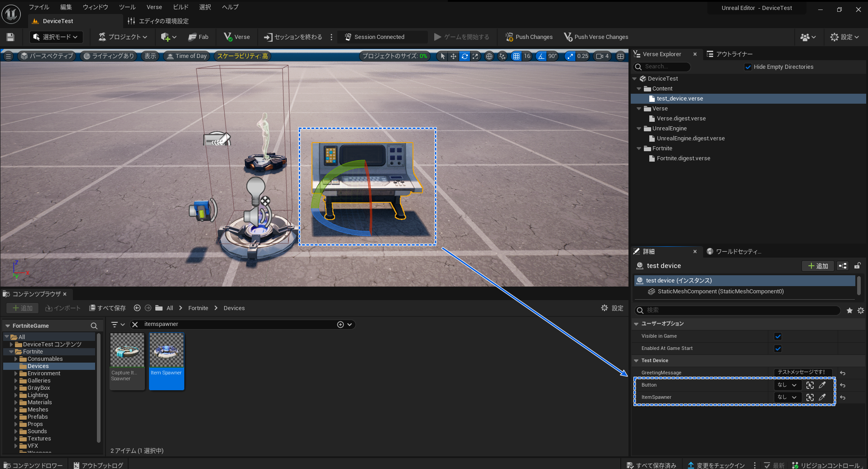
Task: Click the select-actor pick icon beside Button
Action: [810, 385]
